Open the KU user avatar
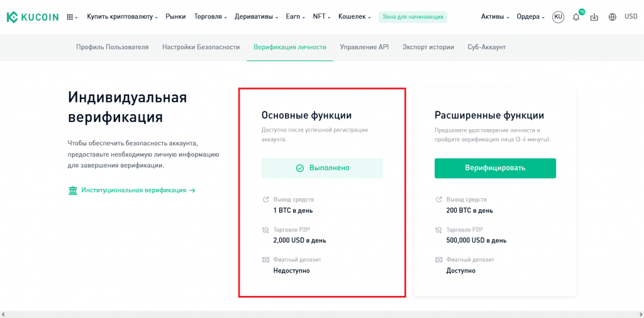Image resolution: width=644 pixels, height=318 pixels. click(x=558, y=17)
